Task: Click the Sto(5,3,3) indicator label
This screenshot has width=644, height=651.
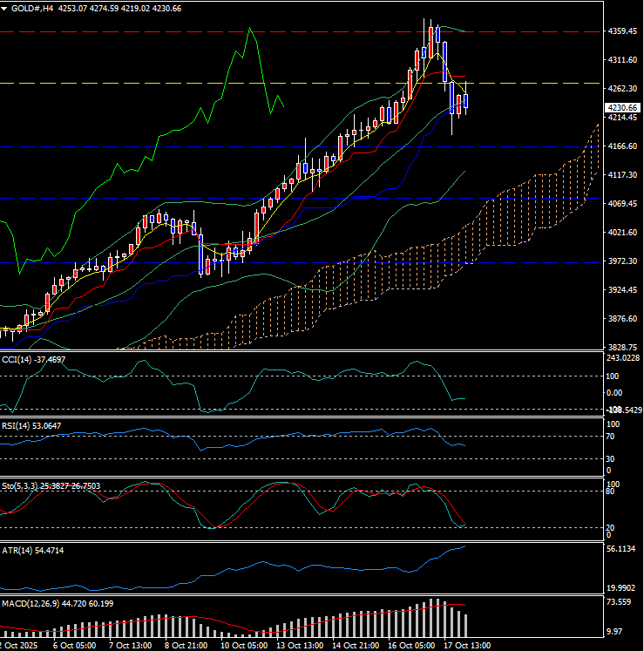Action: click(x=19, y=484)
